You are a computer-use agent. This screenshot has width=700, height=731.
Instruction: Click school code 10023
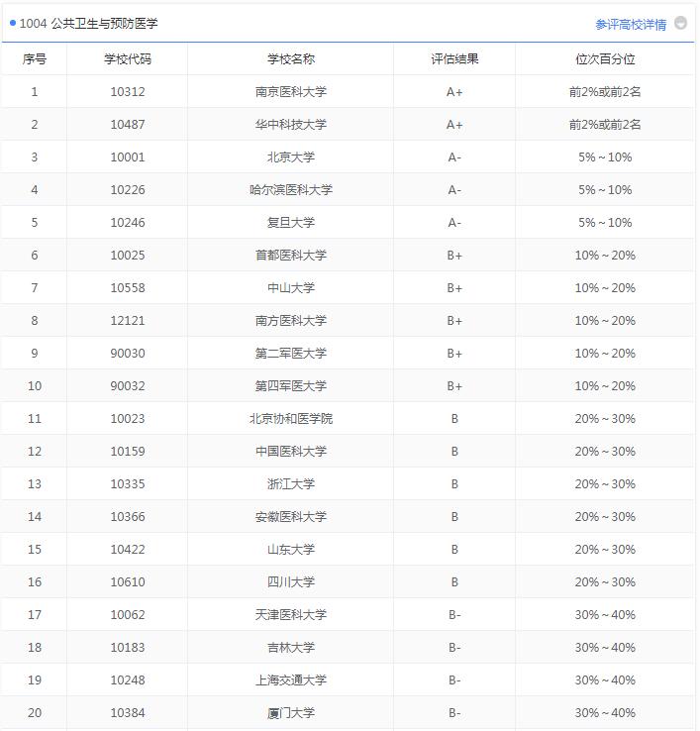click(128, 418)
